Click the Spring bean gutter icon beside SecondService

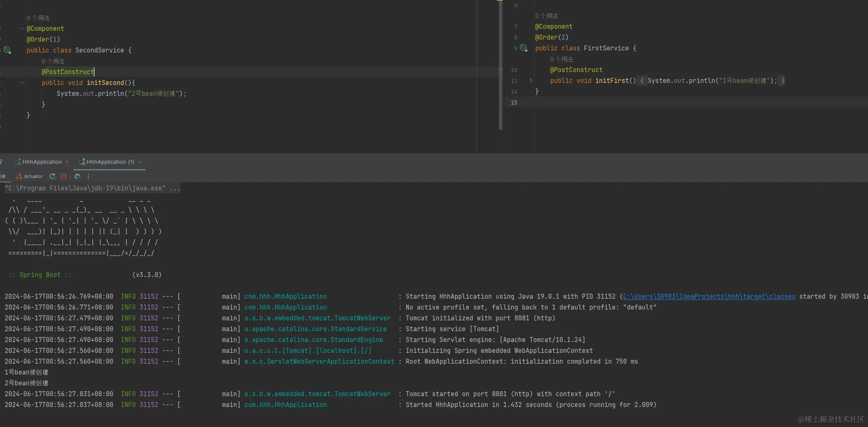pos(7,50)
